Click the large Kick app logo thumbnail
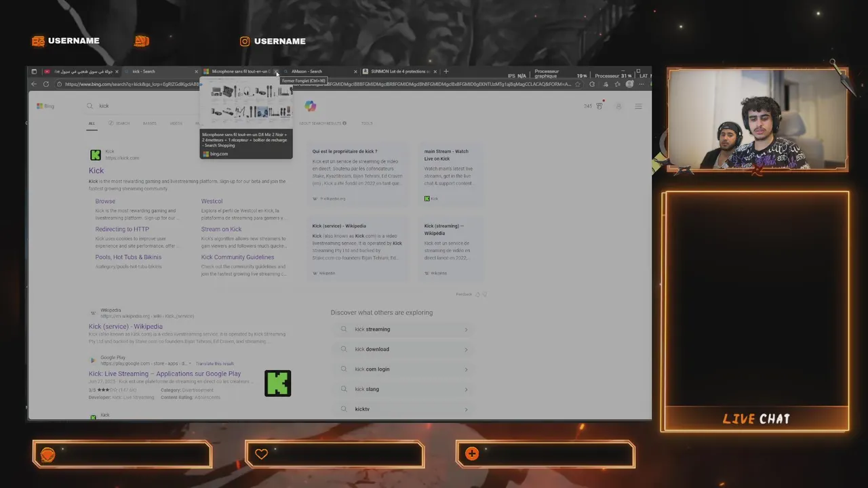Image resolution: width=868 pixels, height=488 pixels. click(x=277, y=383)
